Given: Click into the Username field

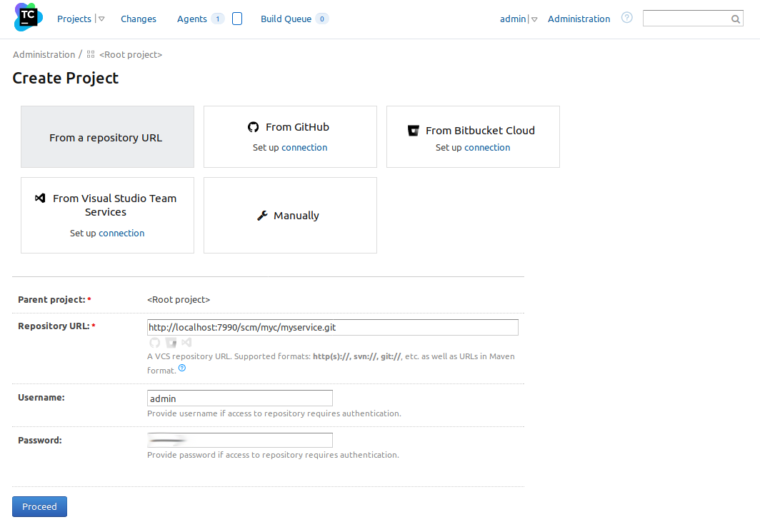Looking at the screenshot, I should 240,398.
